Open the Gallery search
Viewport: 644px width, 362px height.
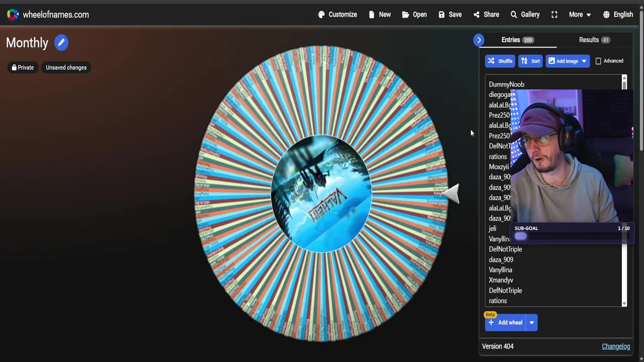coord(525,15)
